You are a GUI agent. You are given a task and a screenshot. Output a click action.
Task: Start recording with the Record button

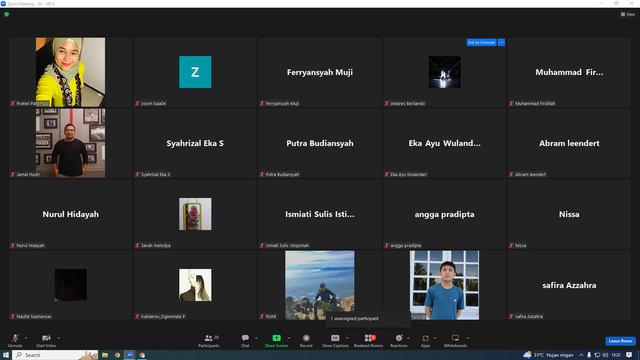[306, 340]
